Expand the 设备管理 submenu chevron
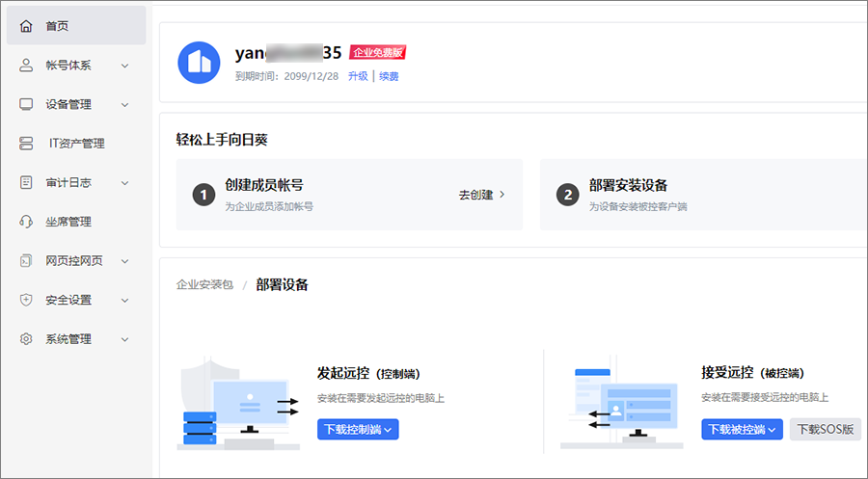This screenshot has height=479, width=868. coord(124,104)
